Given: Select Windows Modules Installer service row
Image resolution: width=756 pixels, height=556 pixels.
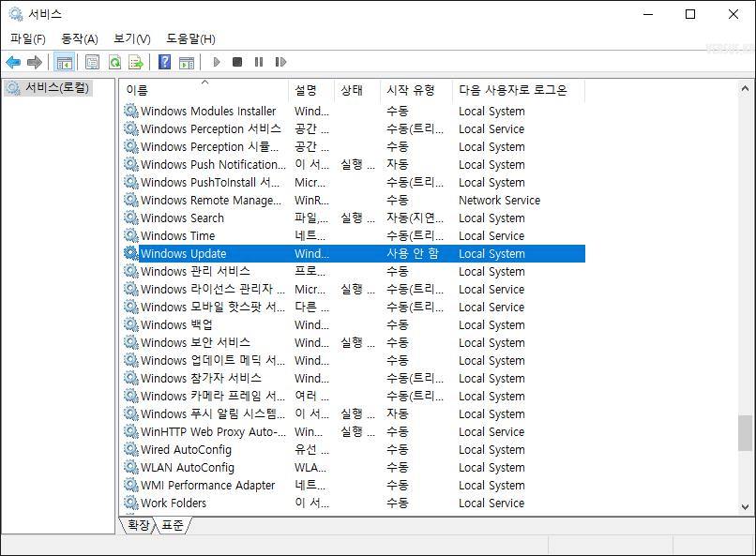Looking at the screenshot, I should pyautogui.click(x=354, y=111).
